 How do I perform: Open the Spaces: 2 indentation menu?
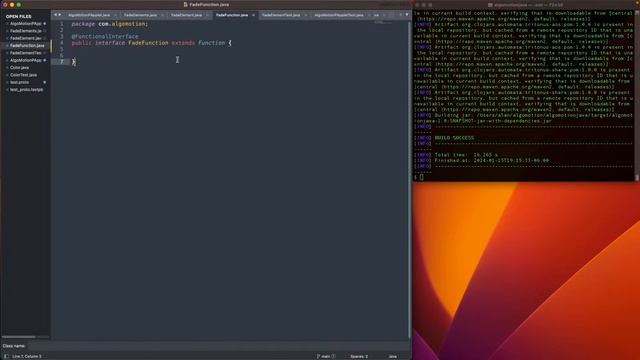[359, 356]
